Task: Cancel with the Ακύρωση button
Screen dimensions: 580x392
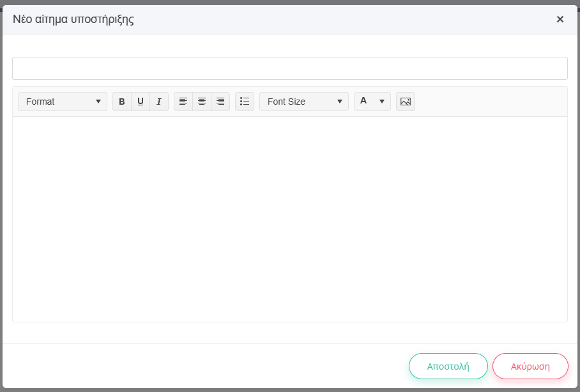Action: point(530,366)
